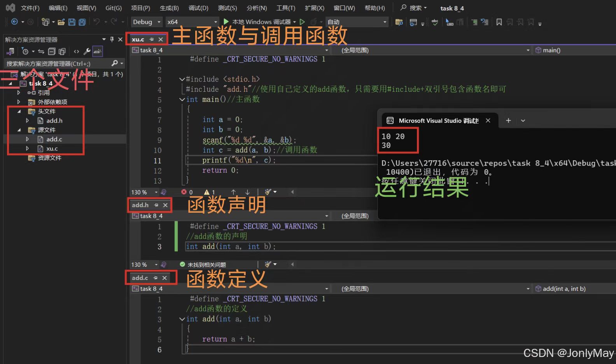Click the save all icon
The height and width of the screenshot is (364, 616).
82,22
